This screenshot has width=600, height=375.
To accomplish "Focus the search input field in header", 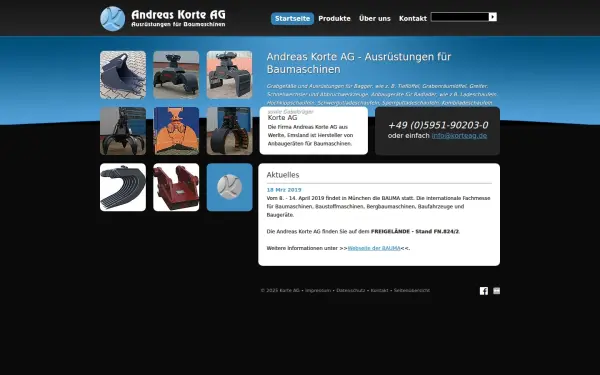I will [460, 17].
